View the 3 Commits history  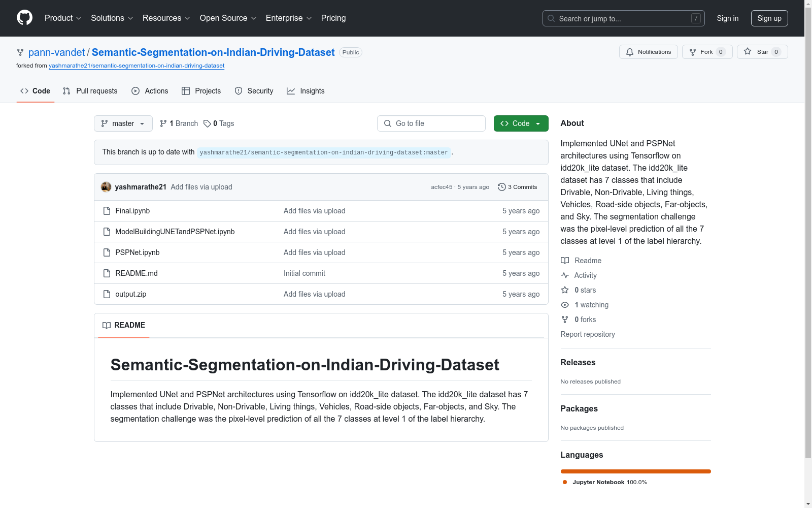tap(518, 187)
